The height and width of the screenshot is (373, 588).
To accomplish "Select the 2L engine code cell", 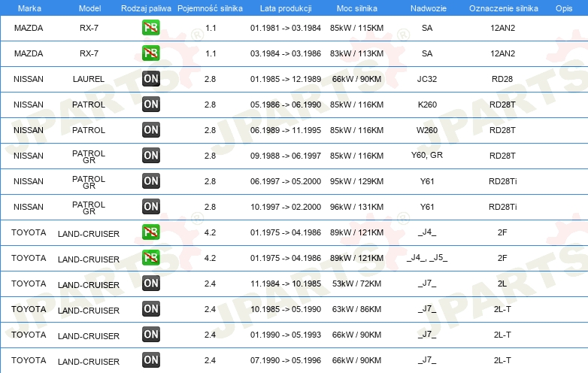I will 502,284.
